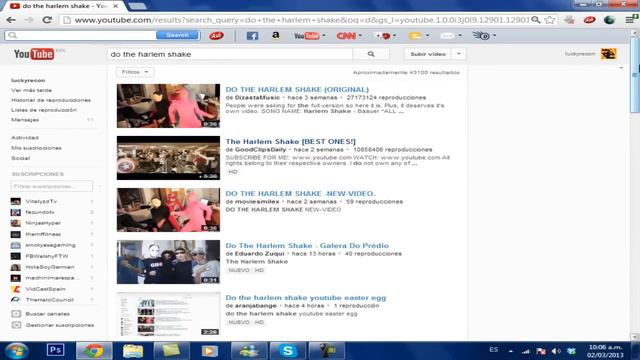The image size is (640, 360).
Task: Expand the CNN toolbar dropdown arrow
Action: pos(360,36)
